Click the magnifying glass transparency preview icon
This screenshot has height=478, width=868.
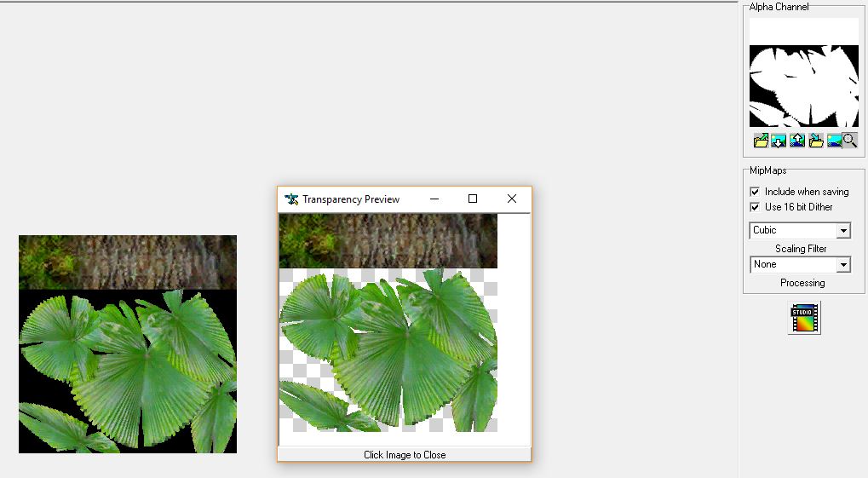tap(850, 141)
